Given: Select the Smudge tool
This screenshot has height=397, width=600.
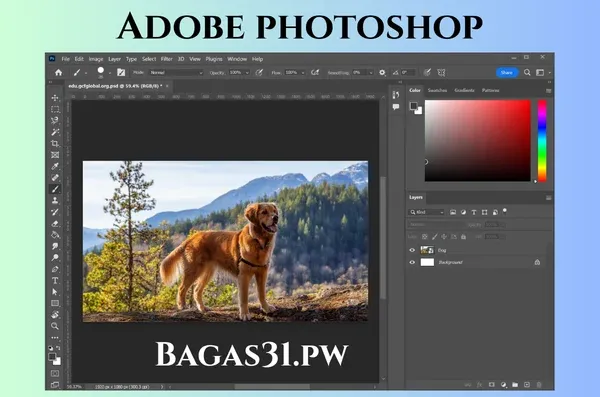Looking at the screenshot, I should tap(55, 246).
